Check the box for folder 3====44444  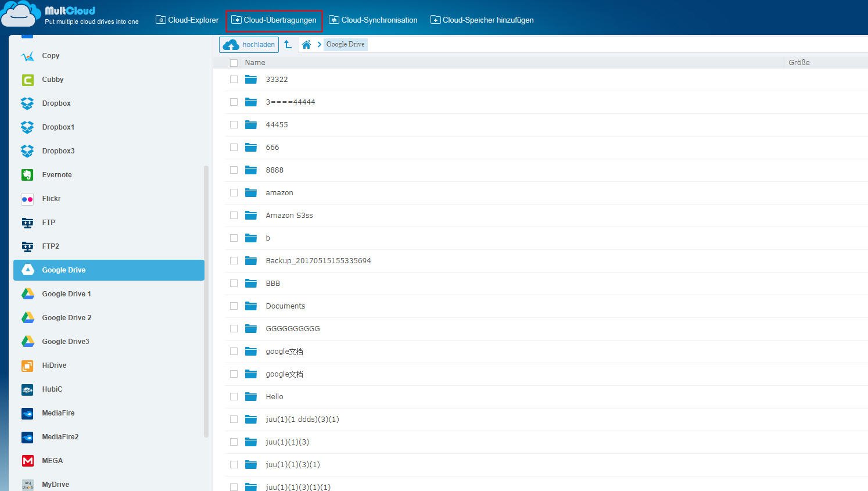click(x=234, y=102)
